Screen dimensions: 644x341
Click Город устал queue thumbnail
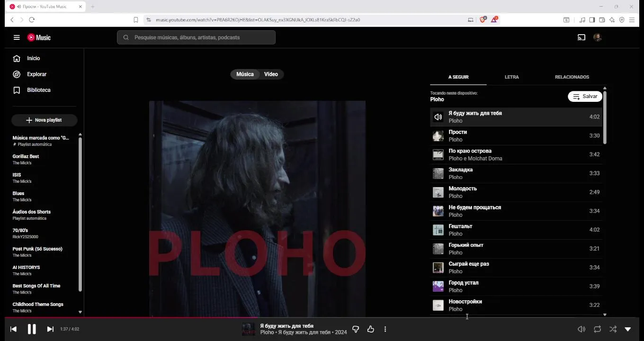(438, 287)
